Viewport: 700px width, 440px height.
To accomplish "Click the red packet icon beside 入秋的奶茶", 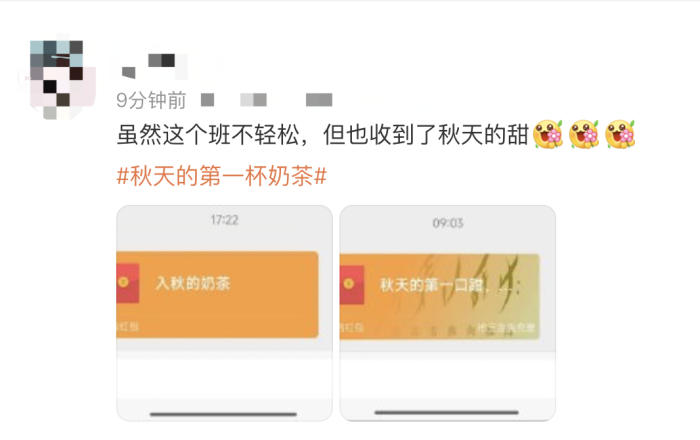I will click(128, 283).
